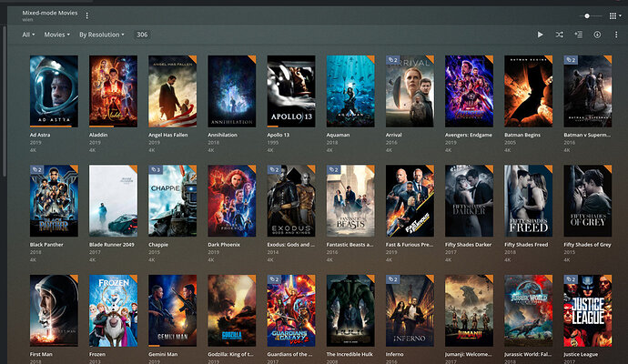Click the Chappie title text

[x=158, y=245]
